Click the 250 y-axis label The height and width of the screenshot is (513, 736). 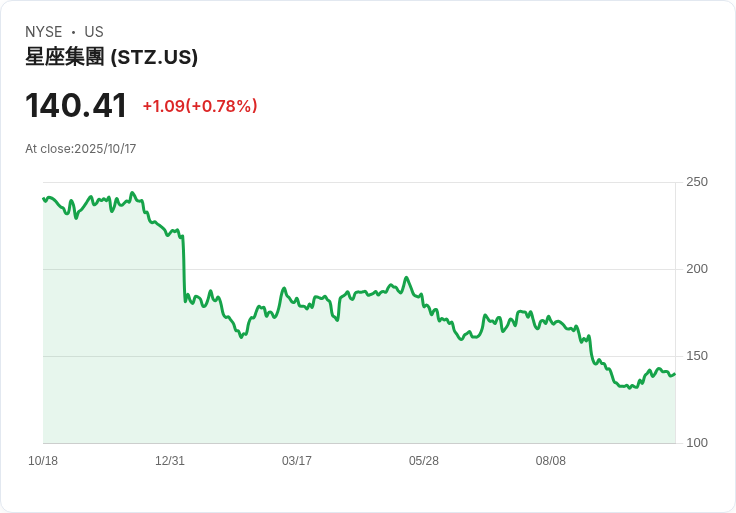697,182
